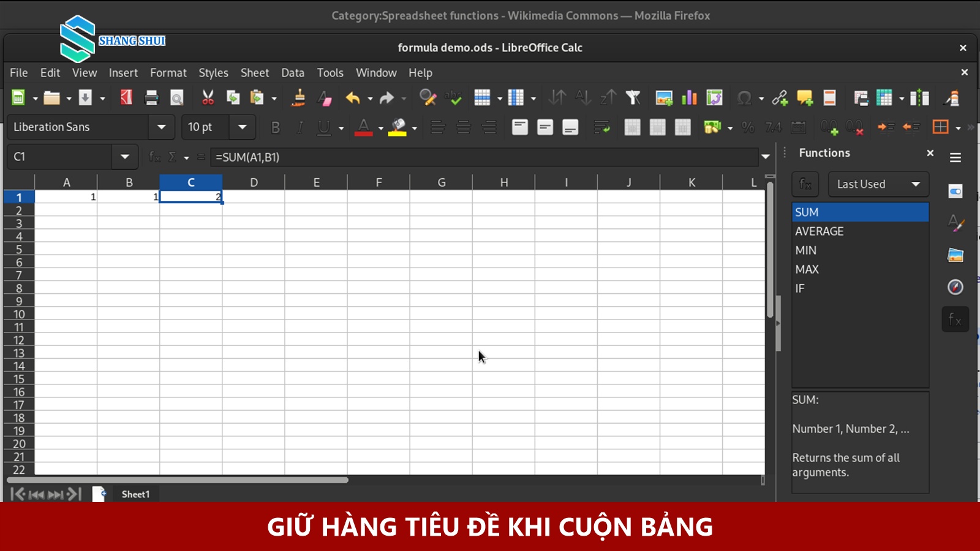This screenshot has height=551, width=980.
Task: Toggle Align Left button
Action: point(438,127)
